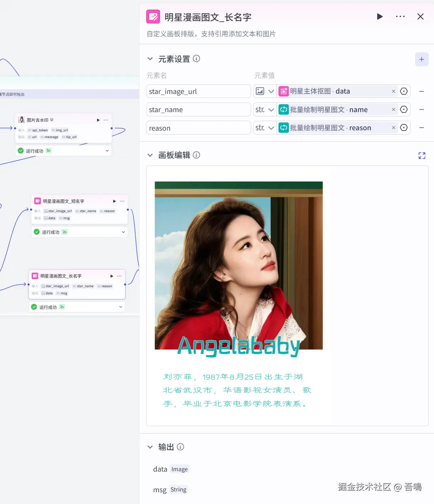Select the 明星漫画图文_短名字 node title
This screenshot has width=434, height=504.
pyautogui.click(x=64, y=201)
